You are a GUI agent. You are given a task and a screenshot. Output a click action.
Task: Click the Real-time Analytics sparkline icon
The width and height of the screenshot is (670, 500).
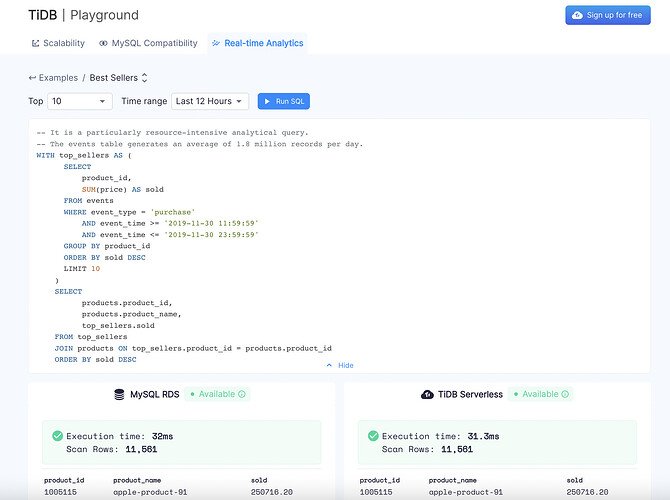[216, 43]
